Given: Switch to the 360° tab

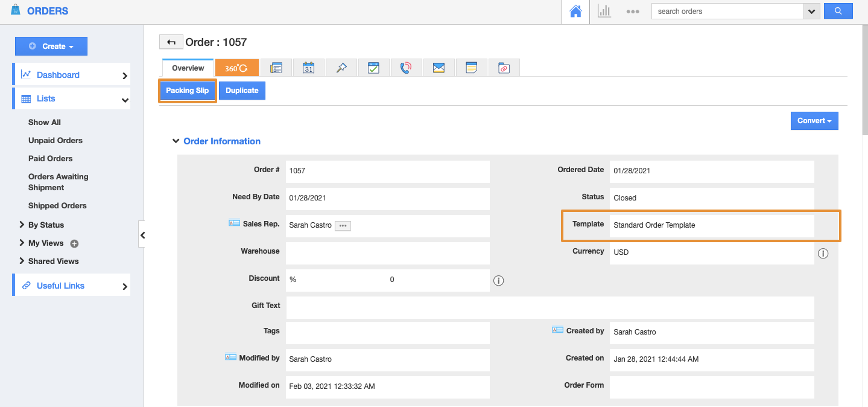Looking at the screenshot, I should 236,67.
